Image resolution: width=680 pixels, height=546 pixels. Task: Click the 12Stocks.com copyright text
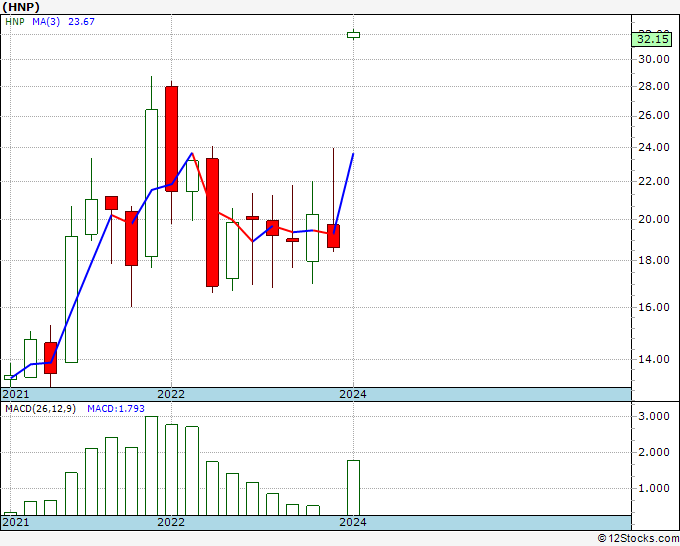point(638,539)
